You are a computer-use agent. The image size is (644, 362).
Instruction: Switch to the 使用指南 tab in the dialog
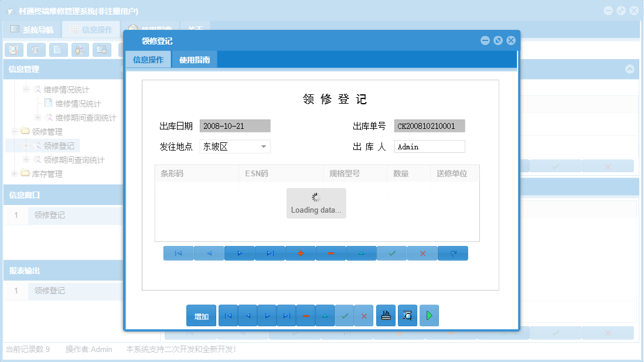194,59
